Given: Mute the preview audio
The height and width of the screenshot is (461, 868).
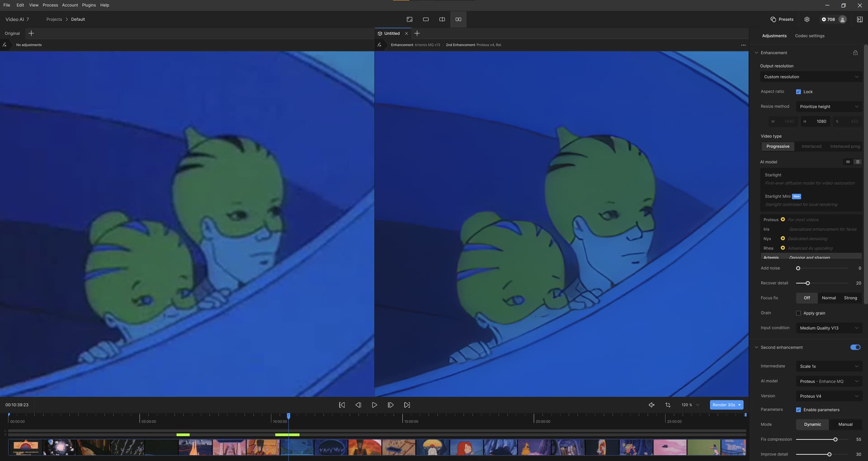Looking at the screenshot, I should 651,405.
